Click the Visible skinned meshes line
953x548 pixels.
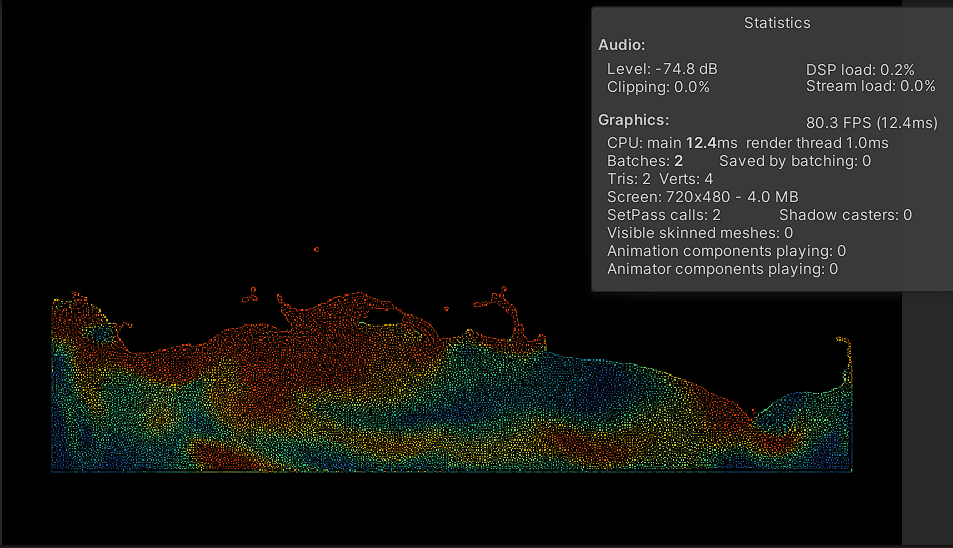(700, 233)
